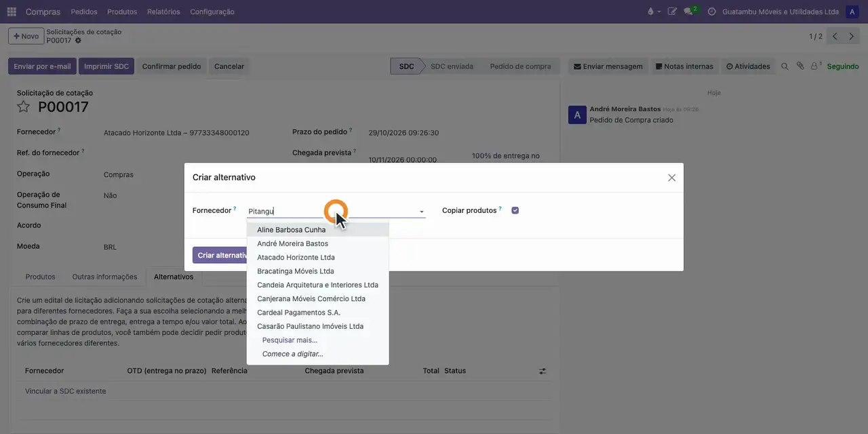Viewport: 868px width, 434px height.
Task: Select Aline Barbosa Cunha from the dropdown
Action: click(x=317, y=230)
